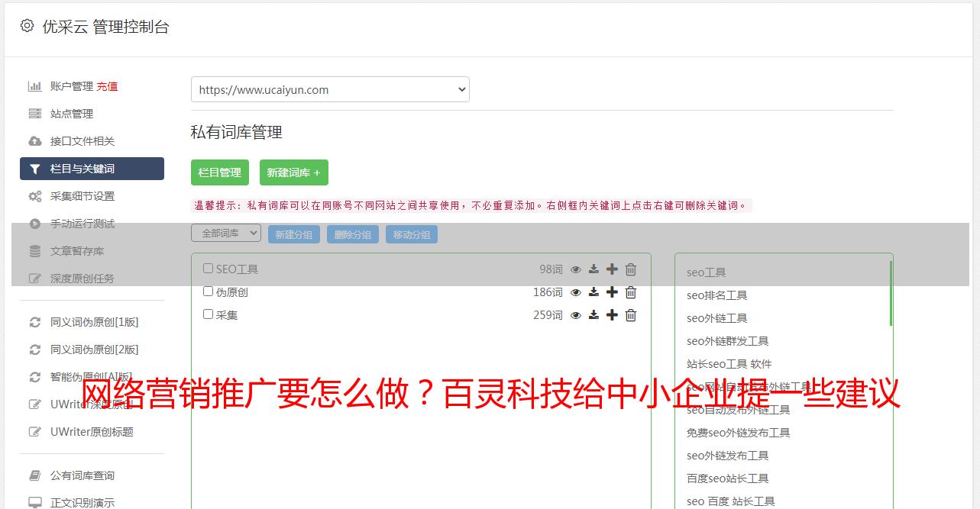Click the database icon for 文章暂存库

(35, 251)
